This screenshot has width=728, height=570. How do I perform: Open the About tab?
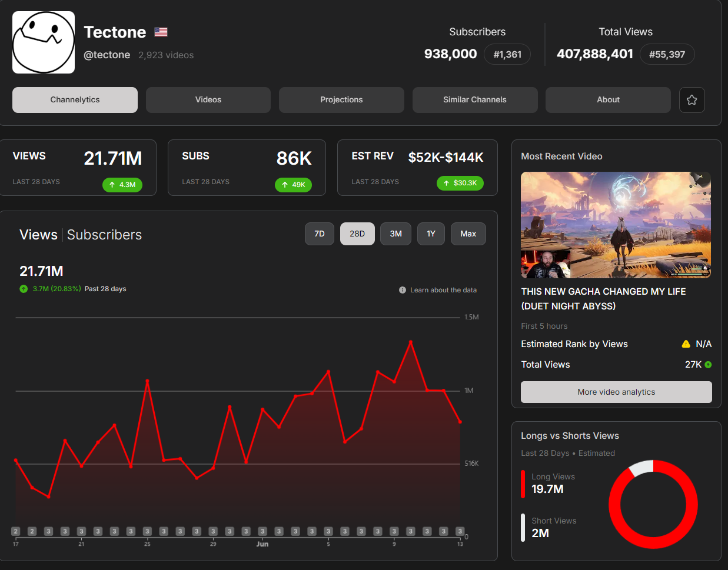[608, 100]
